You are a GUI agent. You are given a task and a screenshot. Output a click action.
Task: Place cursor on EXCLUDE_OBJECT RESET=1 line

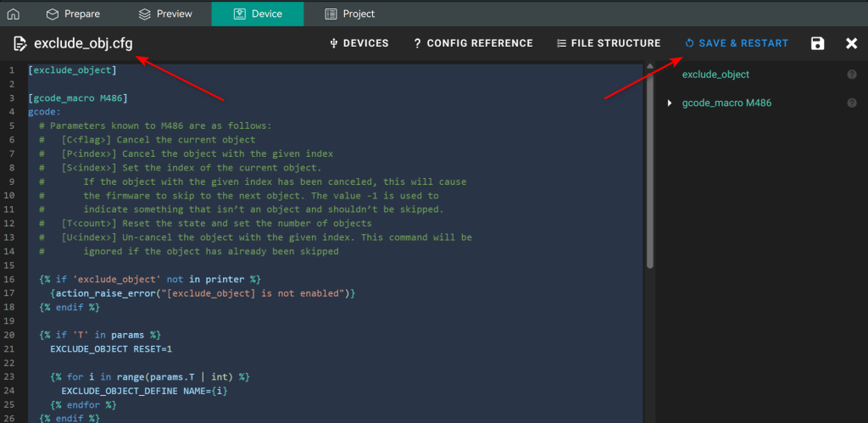coord(110,348)
